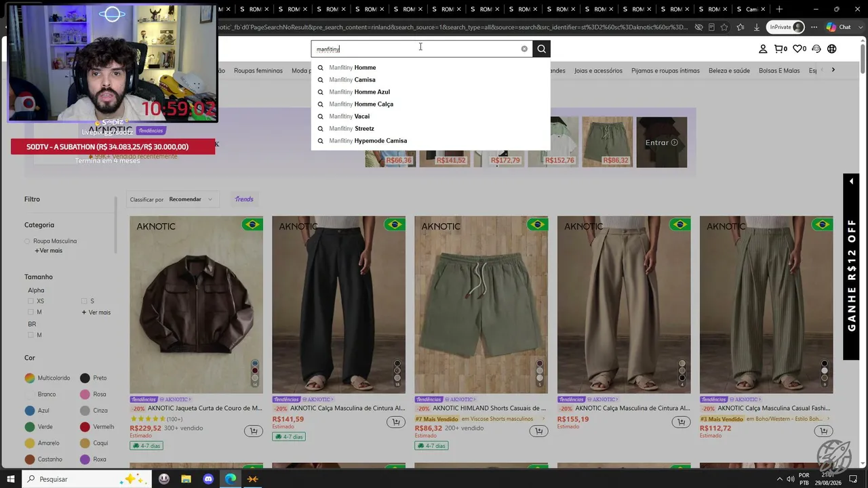
Task: Open the Roupas femininas category
Action: [258, 70]
